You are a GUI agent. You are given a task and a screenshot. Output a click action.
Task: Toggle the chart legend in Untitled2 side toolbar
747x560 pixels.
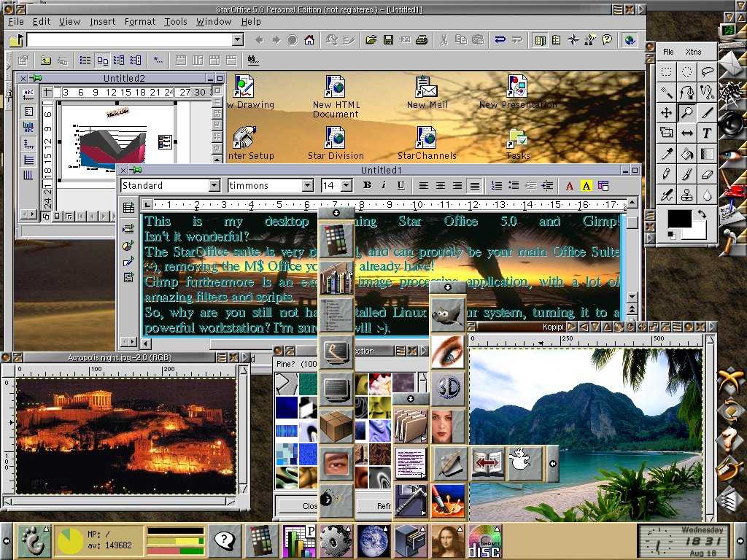click(28, 112)
